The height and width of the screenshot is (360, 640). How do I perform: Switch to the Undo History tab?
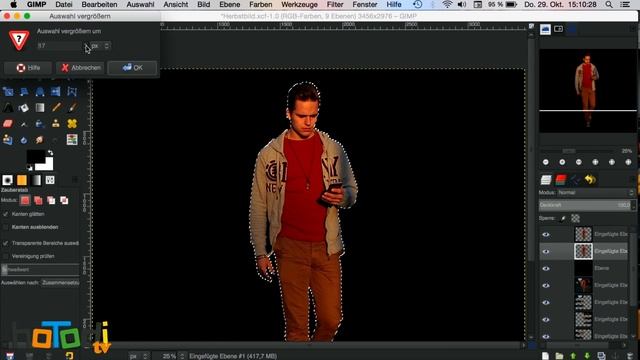point(590,179)
